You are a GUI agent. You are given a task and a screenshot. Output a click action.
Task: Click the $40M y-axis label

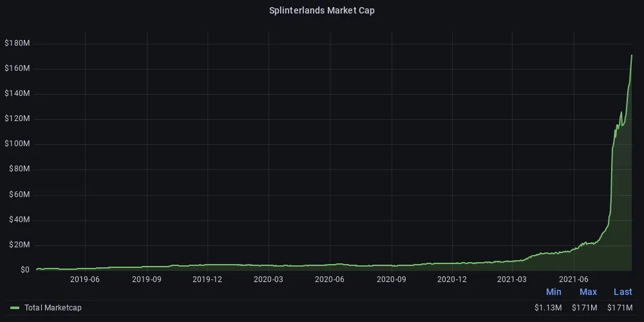tap(19, 220)
